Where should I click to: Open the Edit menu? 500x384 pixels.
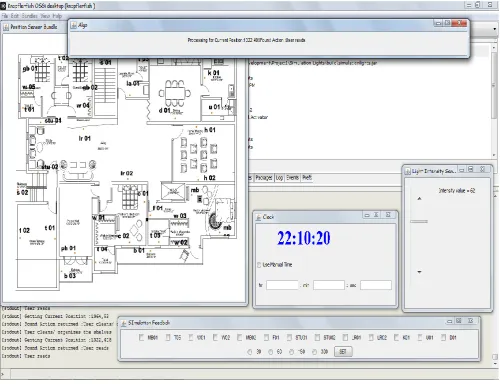tap(15, 16)
